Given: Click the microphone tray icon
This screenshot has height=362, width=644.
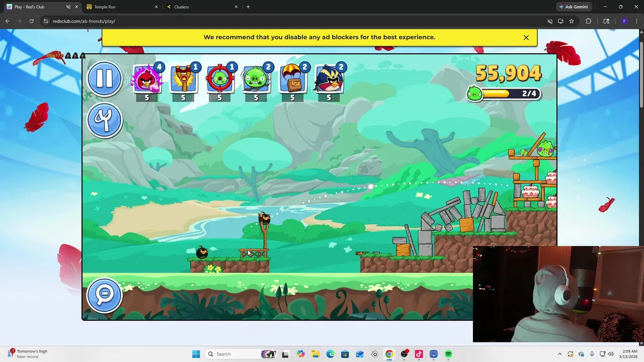Looking at the screenshot, I should tap(592, 354).
